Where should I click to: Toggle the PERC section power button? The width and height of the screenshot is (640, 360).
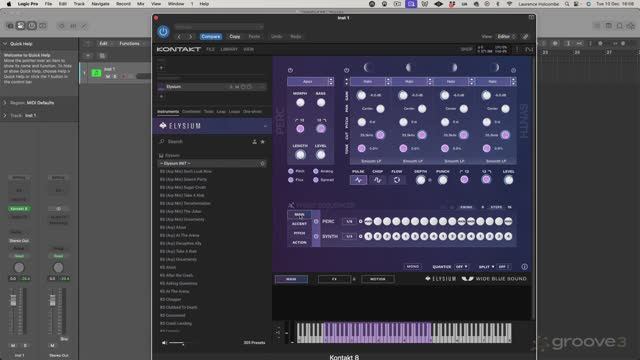(290, 70)
